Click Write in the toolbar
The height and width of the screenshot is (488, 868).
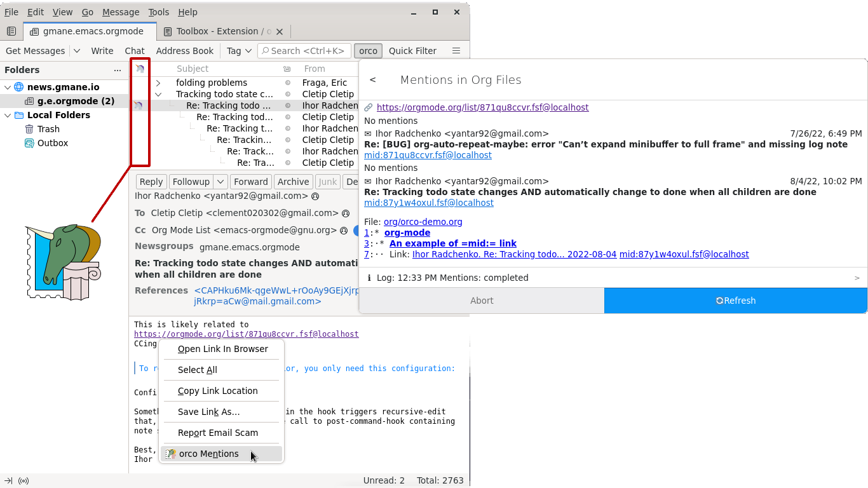(102, 51)
